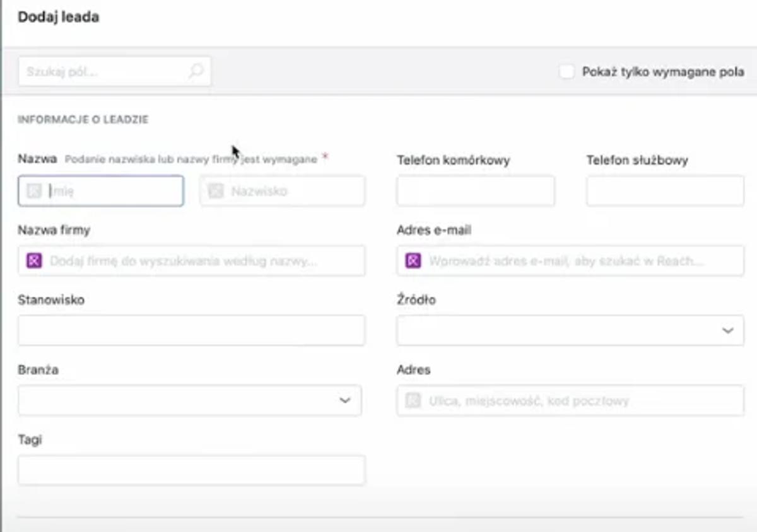
Task: Click the 'Dodaj leada' heading
Action: [58, 17]
